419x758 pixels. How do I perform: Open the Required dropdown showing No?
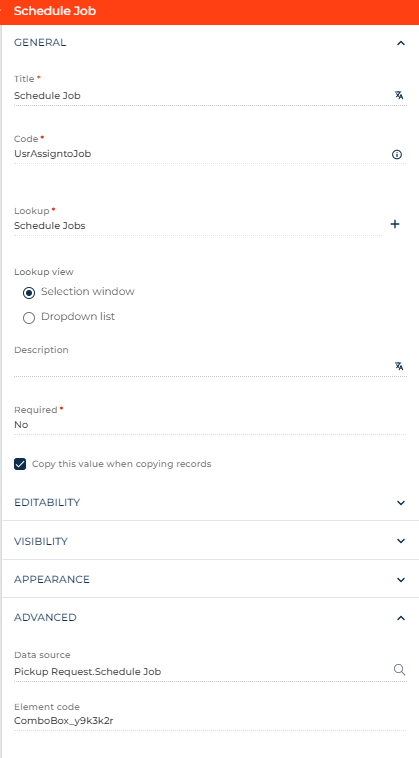coord(210,425)
